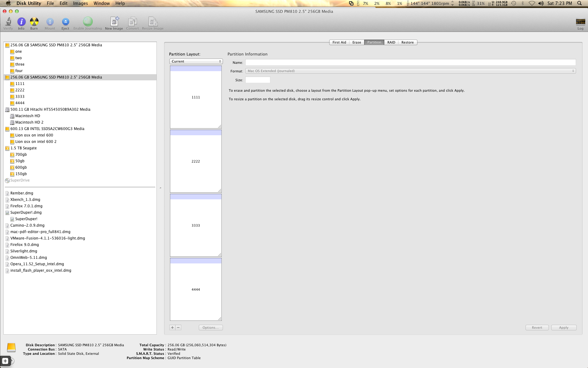
Task: Click the Mount toolbar icon
Action: point(50,22)
